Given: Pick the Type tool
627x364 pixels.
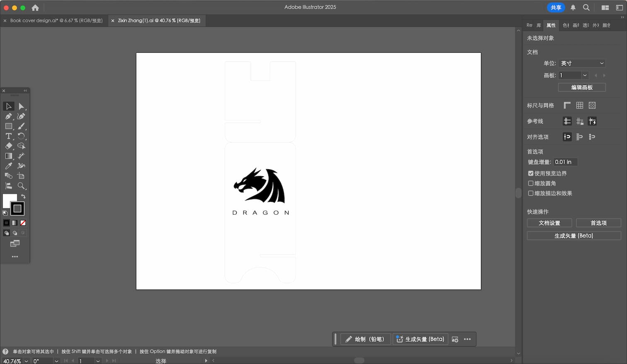Looking at the screenshot, I should coord(8,136).
